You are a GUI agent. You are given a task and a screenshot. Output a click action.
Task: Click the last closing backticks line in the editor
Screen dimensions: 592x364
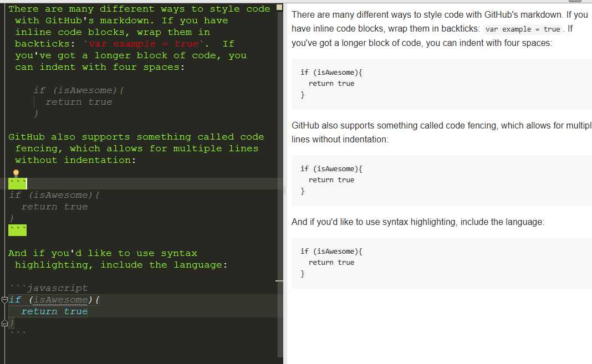18,333
